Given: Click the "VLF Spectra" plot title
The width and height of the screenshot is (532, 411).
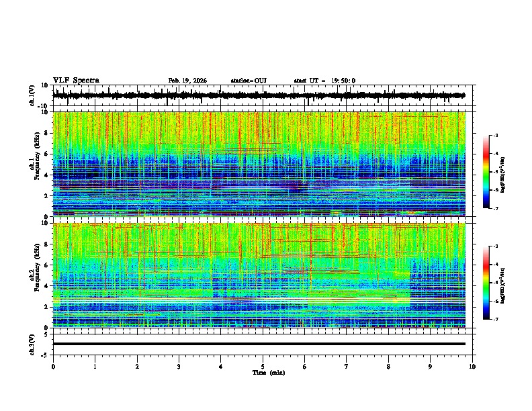Looking at the screenshot, I should tap(76, 81).
